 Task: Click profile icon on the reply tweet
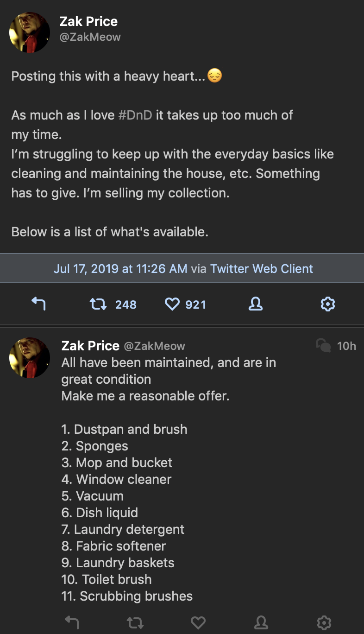click(261, 622)
